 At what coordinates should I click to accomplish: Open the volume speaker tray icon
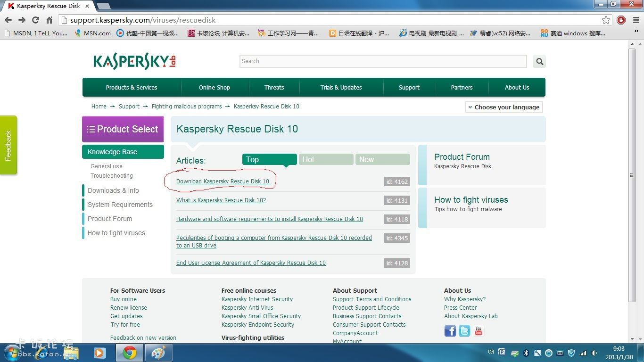pos(594,353)
